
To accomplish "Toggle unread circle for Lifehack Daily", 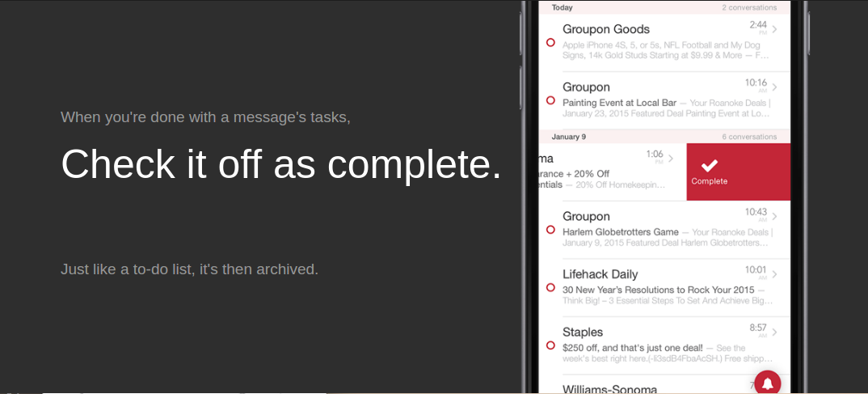I will [550, 287].
